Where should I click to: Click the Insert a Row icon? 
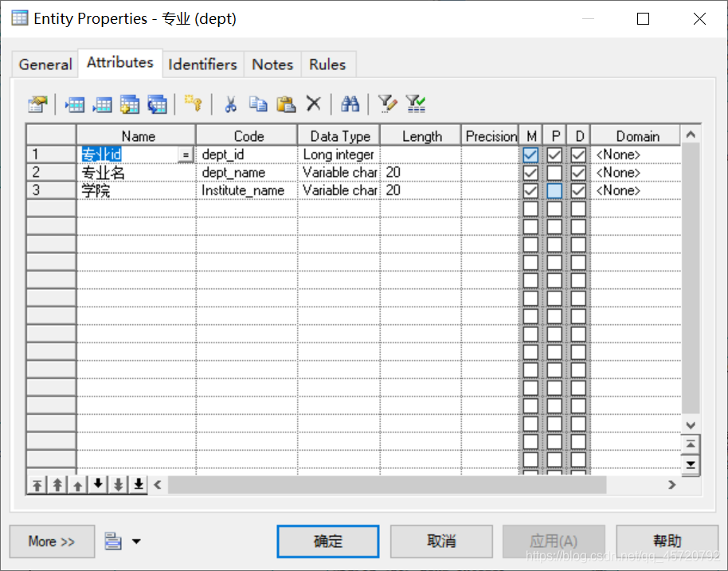click(x=75, y=104)
